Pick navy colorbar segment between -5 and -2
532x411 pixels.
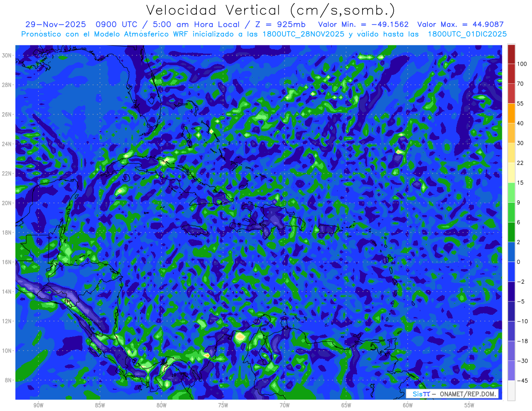point(511,291)
